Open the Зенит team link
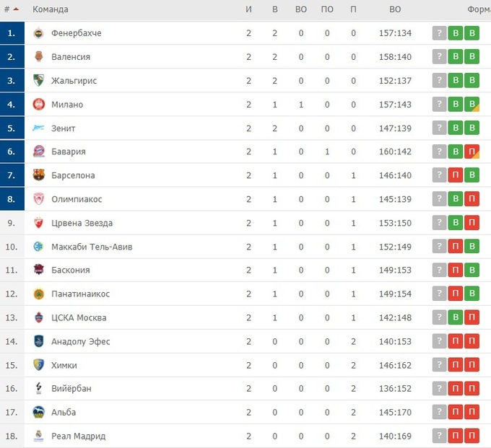This screenshot has height=448, width=491. pyautogui.click(x=64, y=128)
